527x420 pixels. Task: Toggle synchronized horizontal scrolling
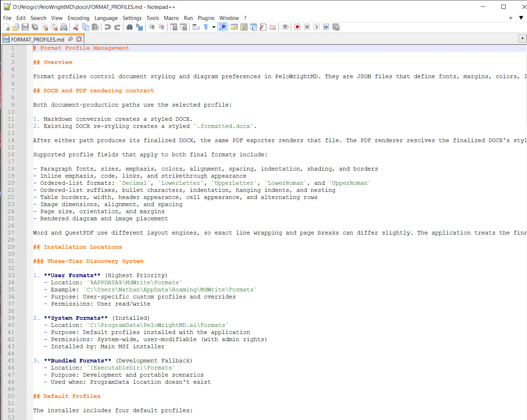(183, 27)
